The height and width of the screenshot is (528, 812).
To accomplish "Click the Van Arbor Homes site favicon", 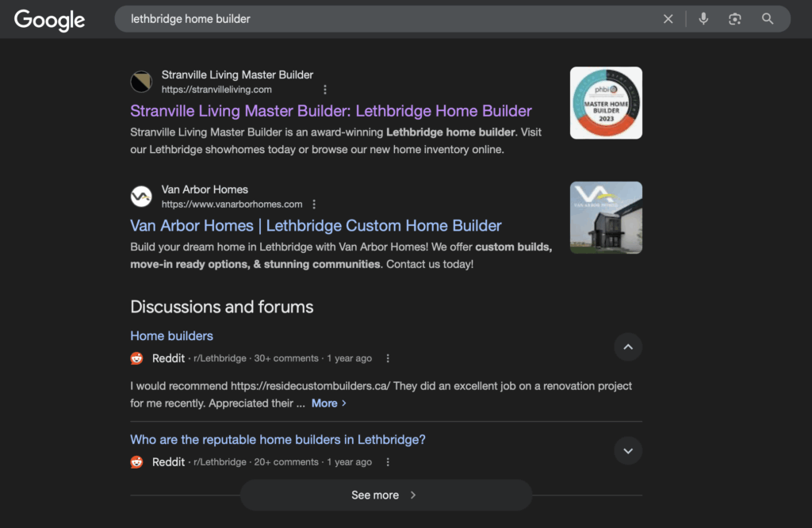I will 141,197.
